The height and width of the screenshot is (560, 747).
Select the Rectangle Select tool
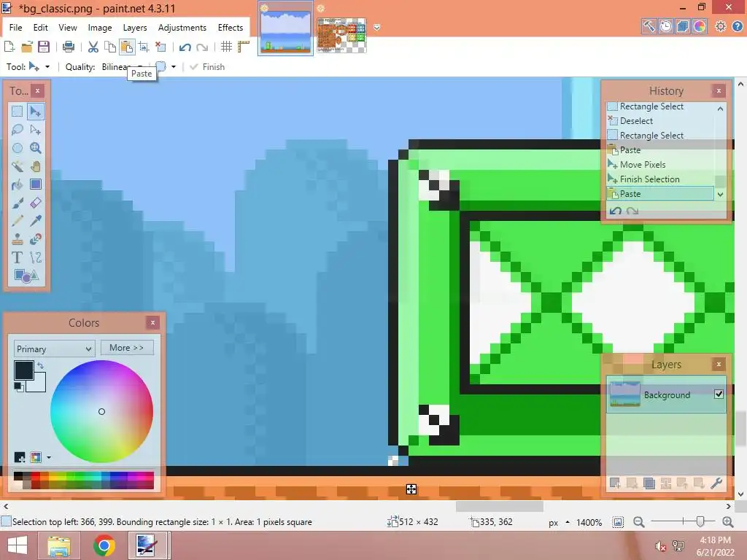click(18, 112)
